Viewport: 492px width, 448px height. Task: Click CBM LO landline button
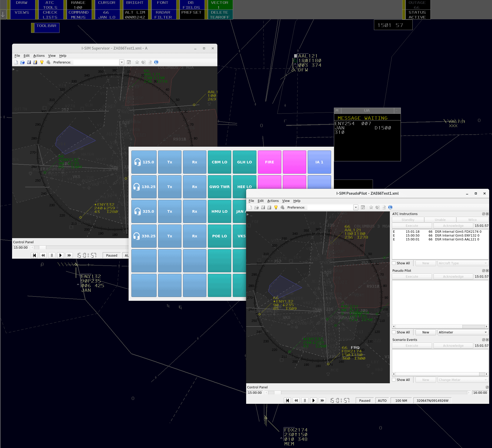pyautogui.click(x=219, y=162)
